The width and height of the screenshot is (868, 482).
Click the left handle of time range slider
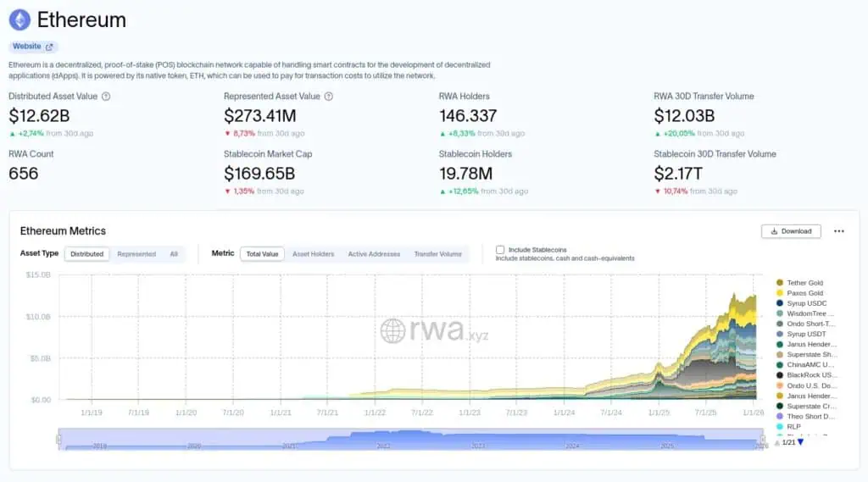[x=58, y=440]
